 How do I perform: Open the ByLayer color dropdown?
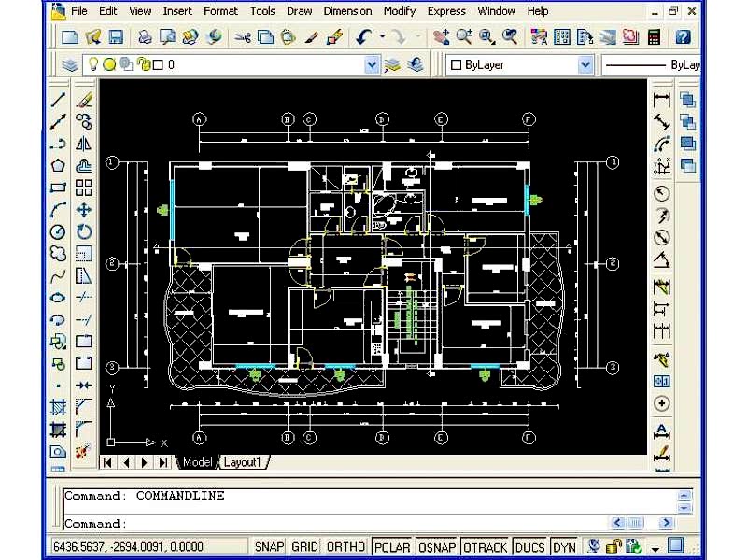pyautogui.click(x=585, y=65)
